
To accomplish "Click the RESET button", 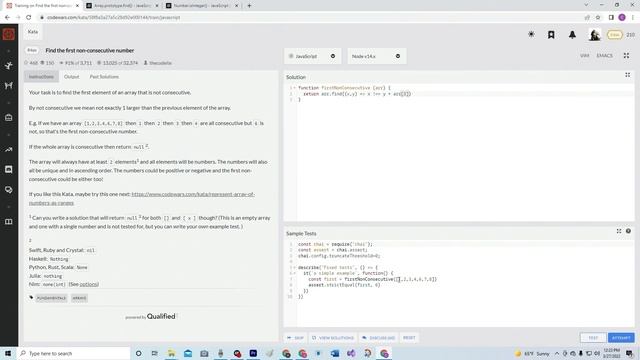I will (x=409, y=338).
